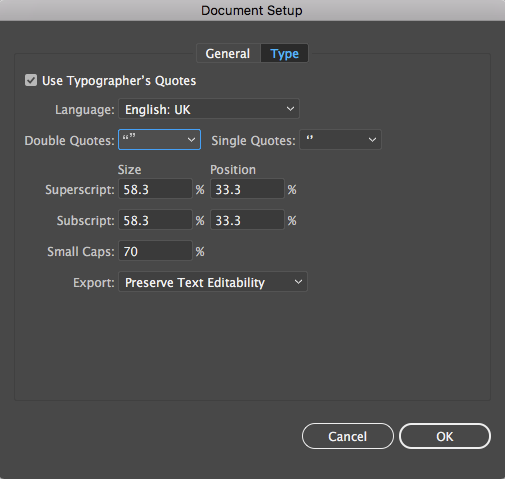The height and width of the screenshot is (479, 505).
Task: Click the Language: label
Action: pyautogui.click(x=85, y=110)
